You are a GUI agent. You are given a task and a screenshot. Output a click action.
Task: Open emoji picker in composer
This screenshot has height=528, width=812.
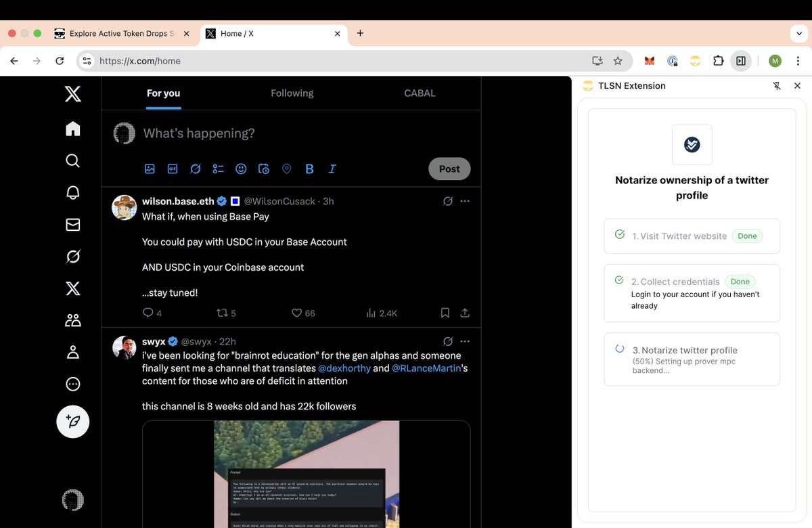pos(241,169)
